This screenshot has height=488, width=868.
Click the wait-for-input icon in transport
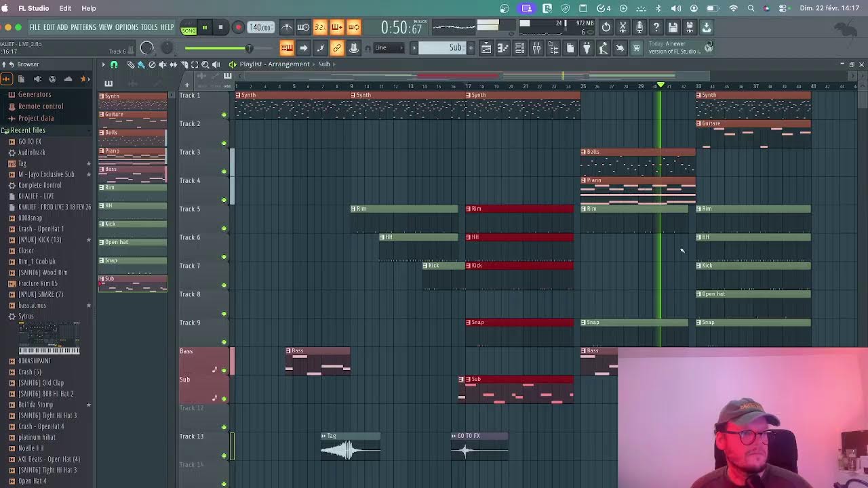pyautogui.click(x=303, y=27)
